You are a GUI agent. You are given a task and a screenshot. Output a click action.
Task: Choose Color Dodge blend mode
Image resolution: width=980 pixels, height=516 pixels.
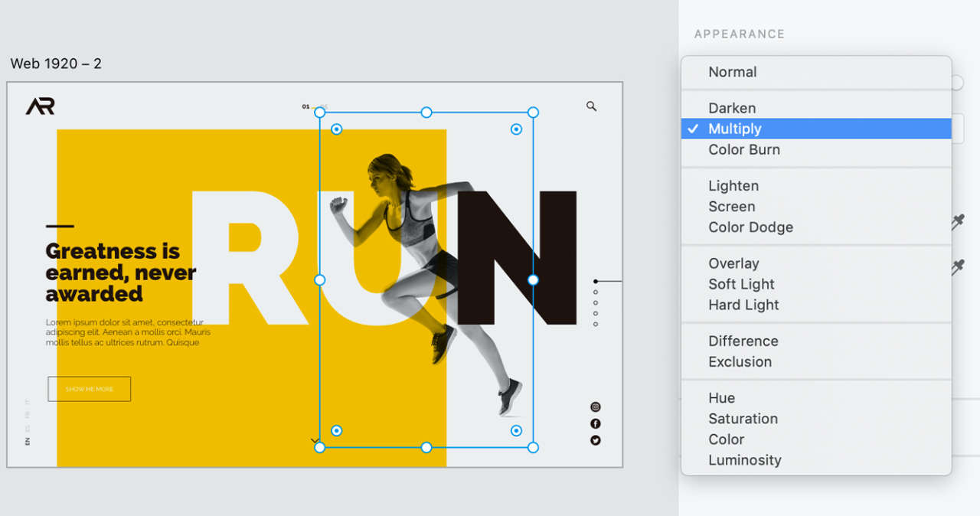pos(750,227)
